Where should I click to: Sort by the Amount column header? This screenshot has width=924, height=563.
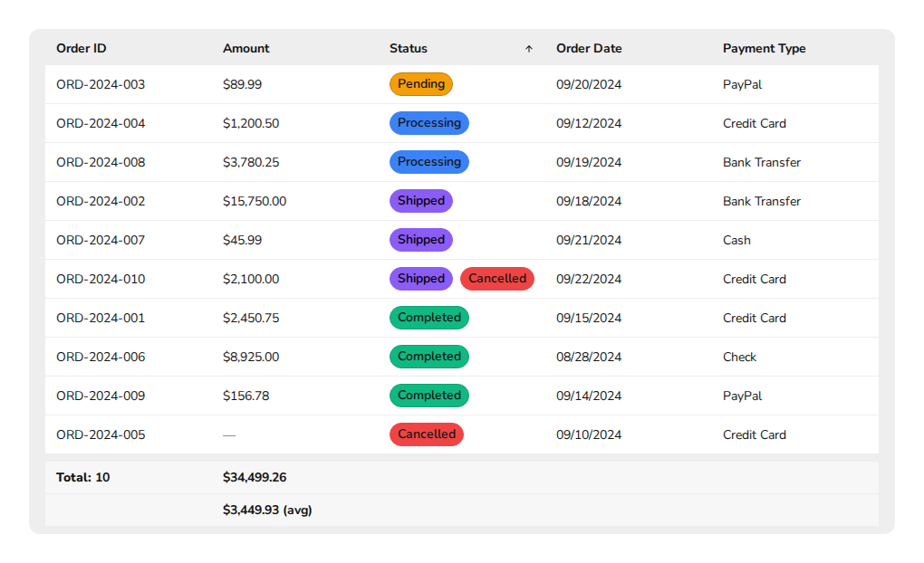[x=245, y=48]
